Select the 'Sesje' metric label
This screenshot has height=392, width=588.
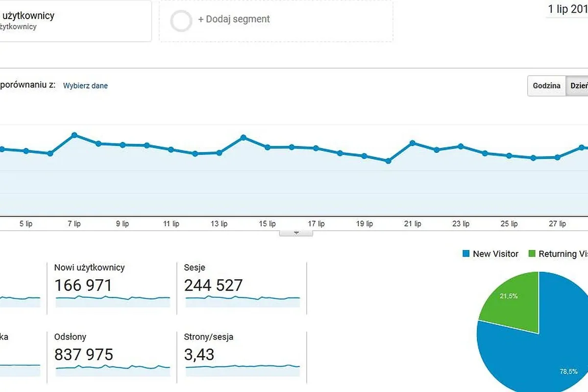(195, 268)
